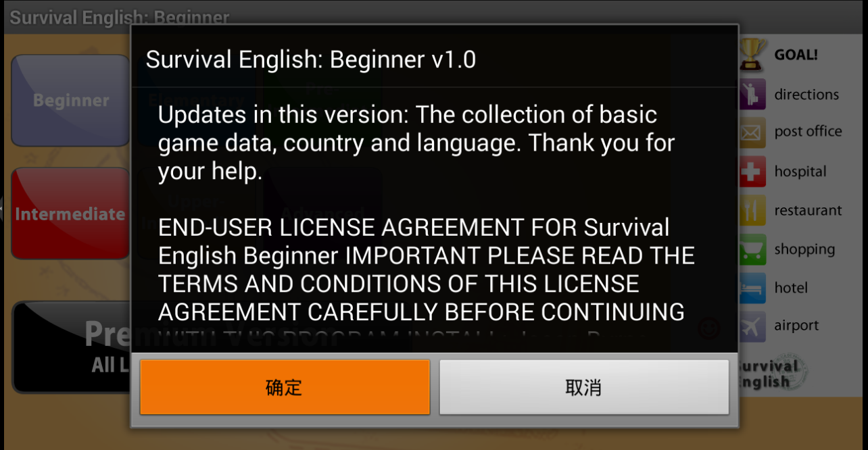The width and height of the screenshot is (868, 450).
Task: Choose the hospital red cross icon
Action: pyautogui.click(x=752, y=172)
